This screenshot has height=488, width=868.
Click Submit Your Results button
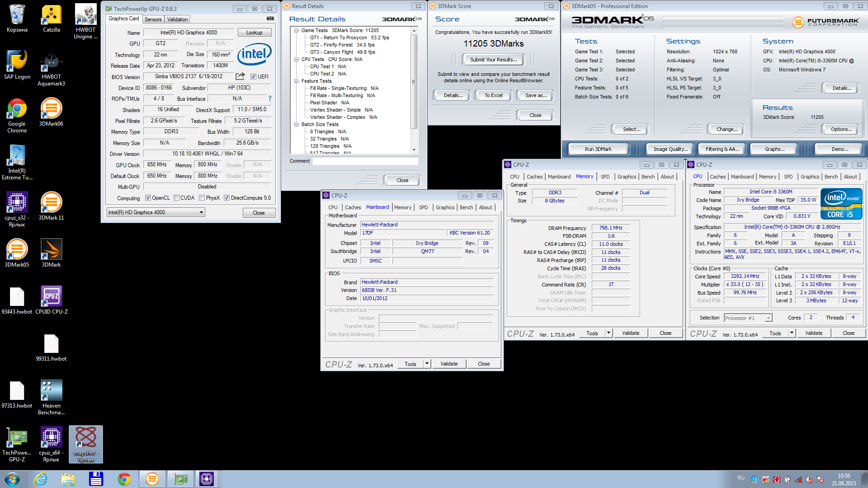pyautogui.click(x=493, y=60)
